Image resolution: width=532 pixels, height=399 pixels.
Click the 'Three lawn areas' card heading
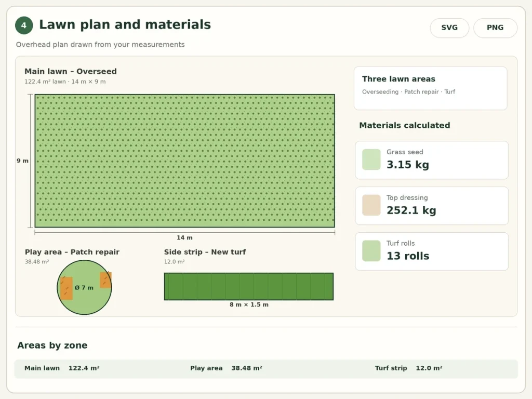pyautogui.click(x=398, y=79)
